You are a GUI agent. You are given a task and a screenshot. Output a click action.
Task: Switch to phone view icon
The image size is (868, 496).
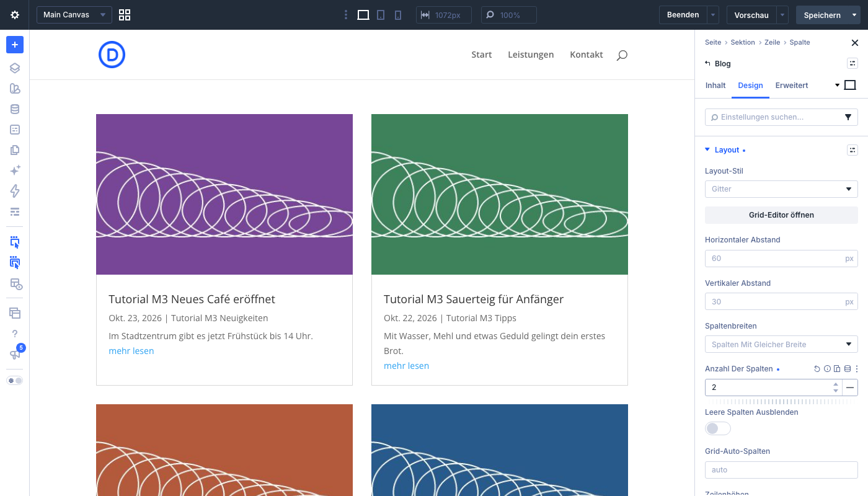[x=398, y=15]
